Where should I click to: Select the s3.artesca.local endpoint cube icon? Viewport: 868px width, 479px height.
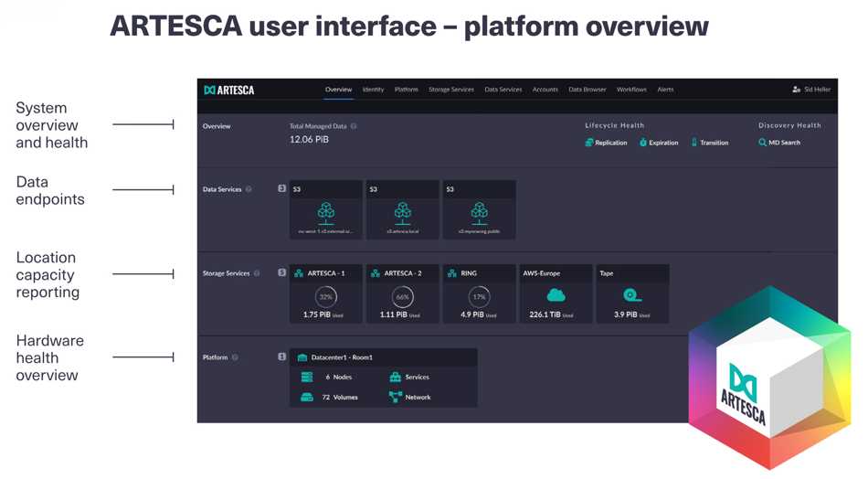pyautogui.click(x=402, y=213)
